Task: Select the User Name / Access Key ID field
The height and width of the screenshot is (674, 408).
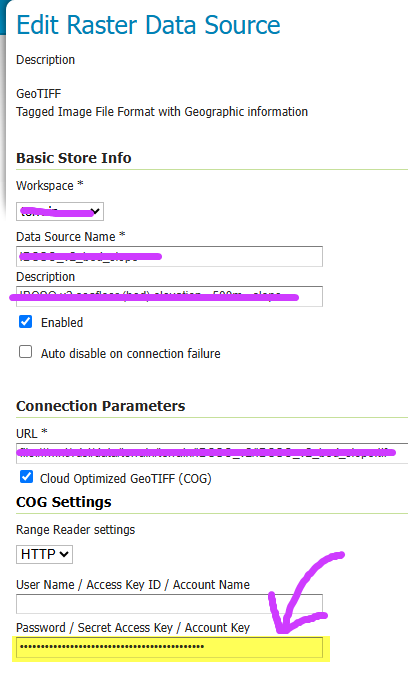Action: tap(169, 604)
